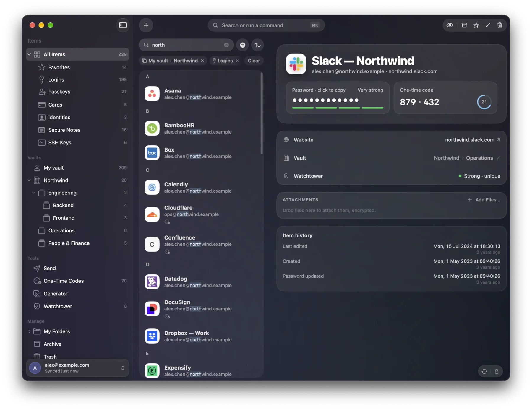Clear the 'north' search text
Viewport: 532px width, 410px height.
click(226, 45)
